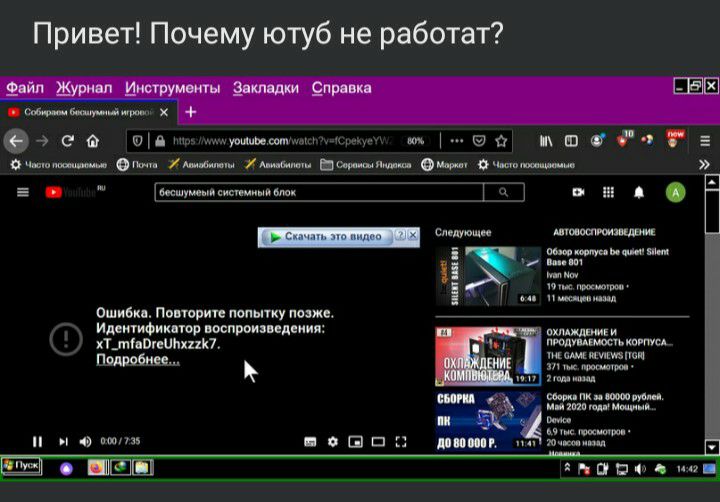Click the tracking protection shield icon
720x502 pixels.
pos(137,141)
